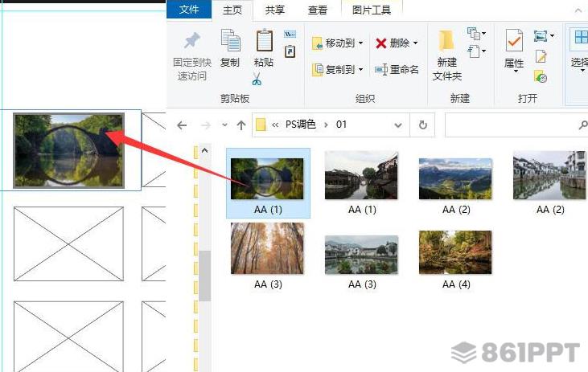Click the 移动到 folder icon
Viewport: 588px width, 372px height.
click(x=317, y=43)
